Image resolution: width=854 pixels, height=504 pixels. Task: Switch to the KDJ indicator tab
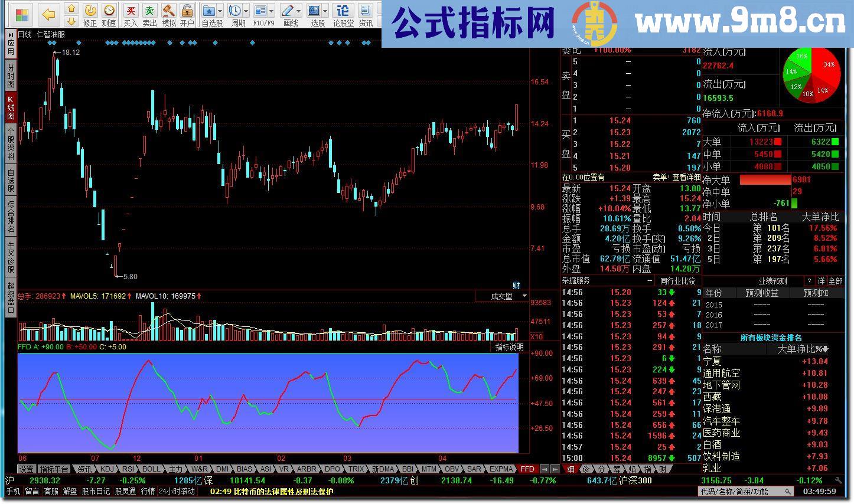(107, 469)
